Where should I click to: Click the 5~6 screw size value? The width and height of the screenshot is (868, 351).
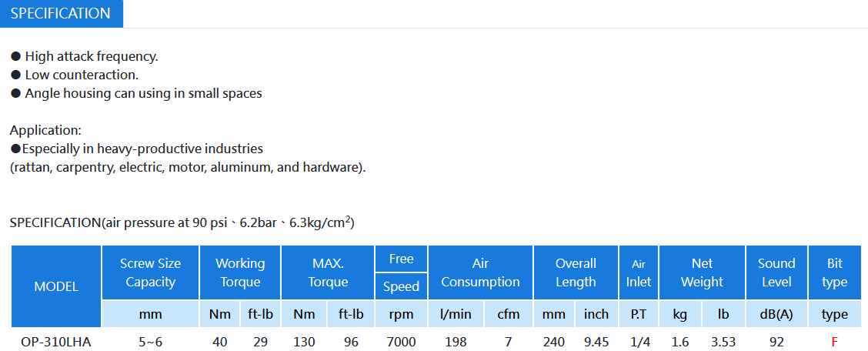151,342
